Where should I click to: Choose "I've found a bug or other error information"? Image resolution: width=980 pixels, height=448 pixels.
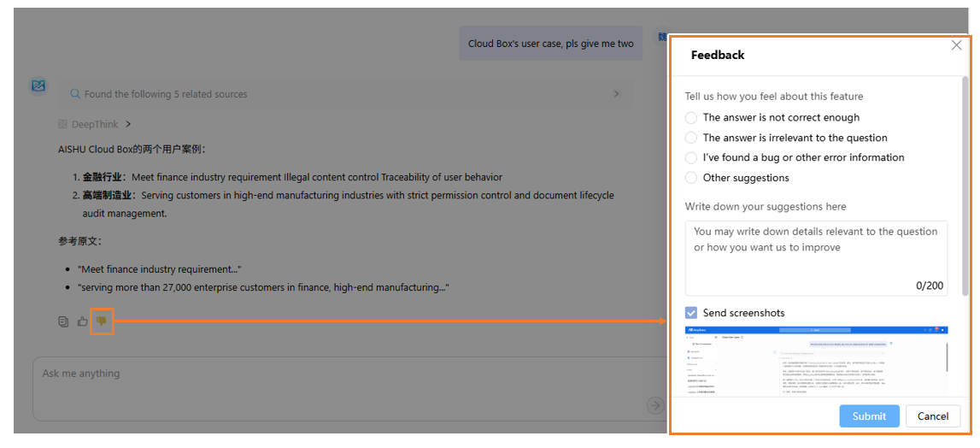tap(691, 157)
